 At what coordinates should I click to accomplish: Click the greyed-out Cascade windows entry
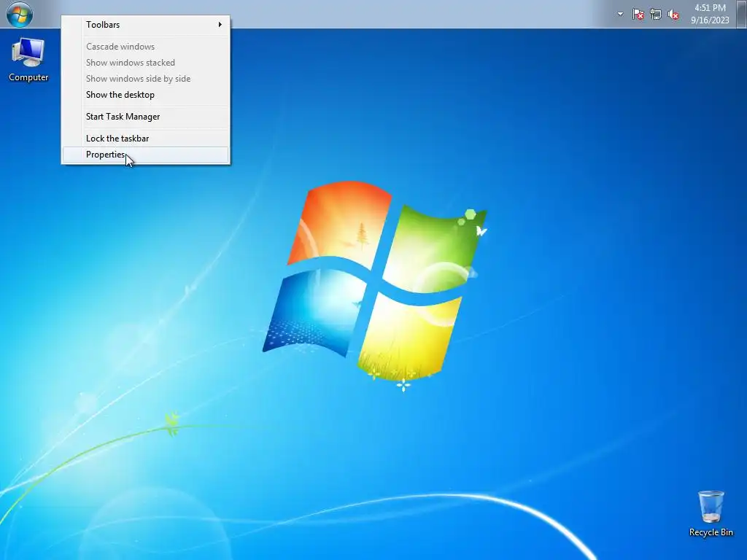click(146, 47)
